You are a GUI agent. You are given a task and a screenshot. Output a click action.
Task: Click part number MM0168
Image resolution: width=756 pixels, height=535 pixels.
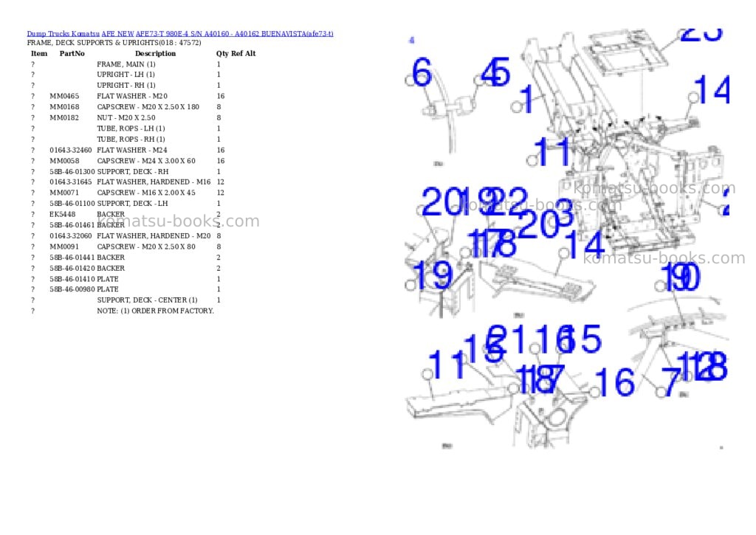point(64,107)
